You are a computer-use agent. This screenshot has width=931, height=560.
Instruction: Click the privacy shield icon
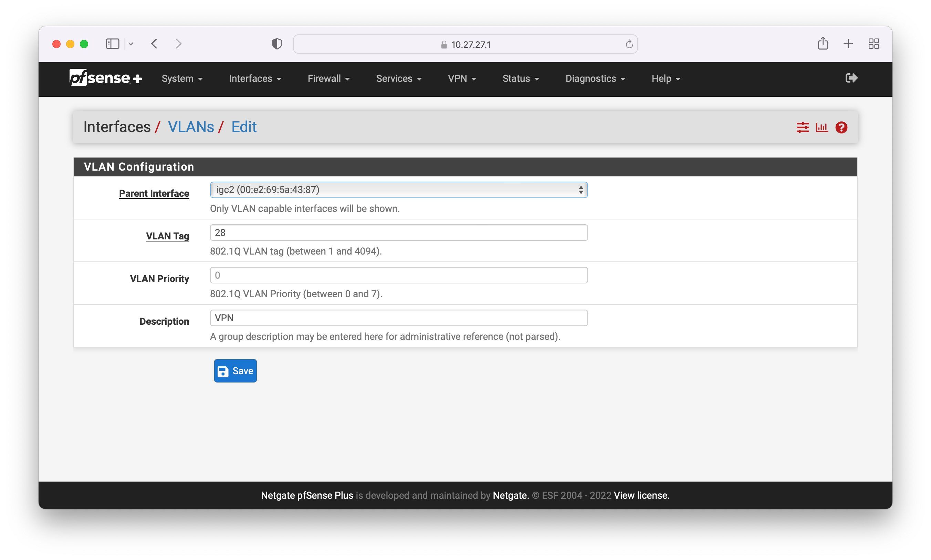(277, 44)
